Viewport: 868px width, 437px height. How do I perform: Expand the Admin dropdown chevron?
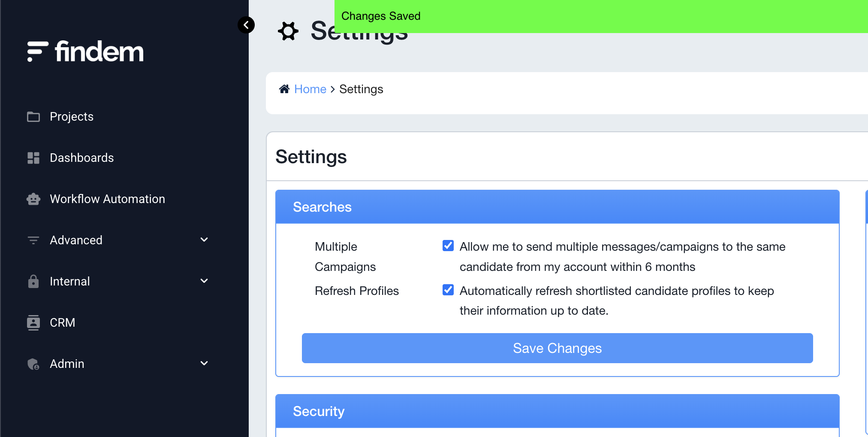pyautogui.click(x=204, y=363)
